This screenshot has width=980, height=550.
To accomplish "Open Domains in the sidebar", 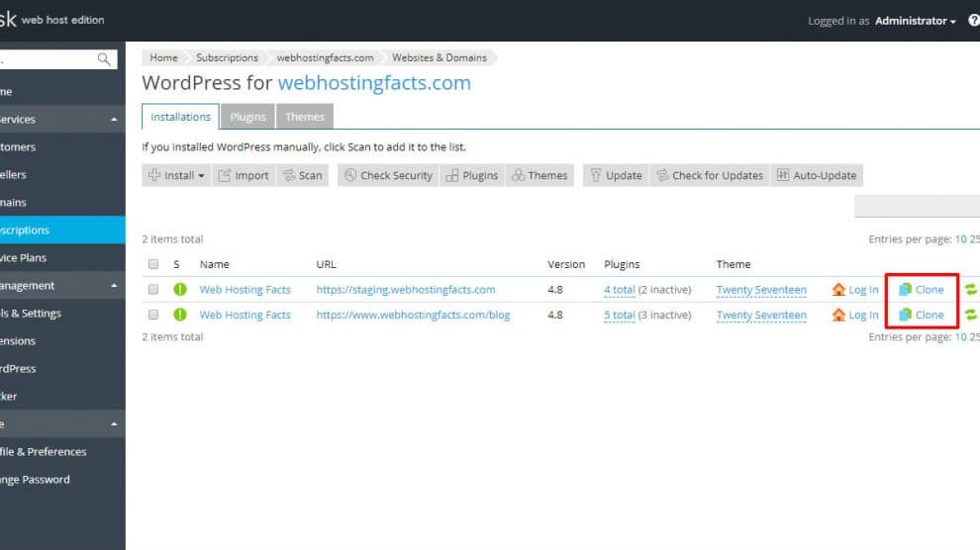I will [x=62, y=202].
